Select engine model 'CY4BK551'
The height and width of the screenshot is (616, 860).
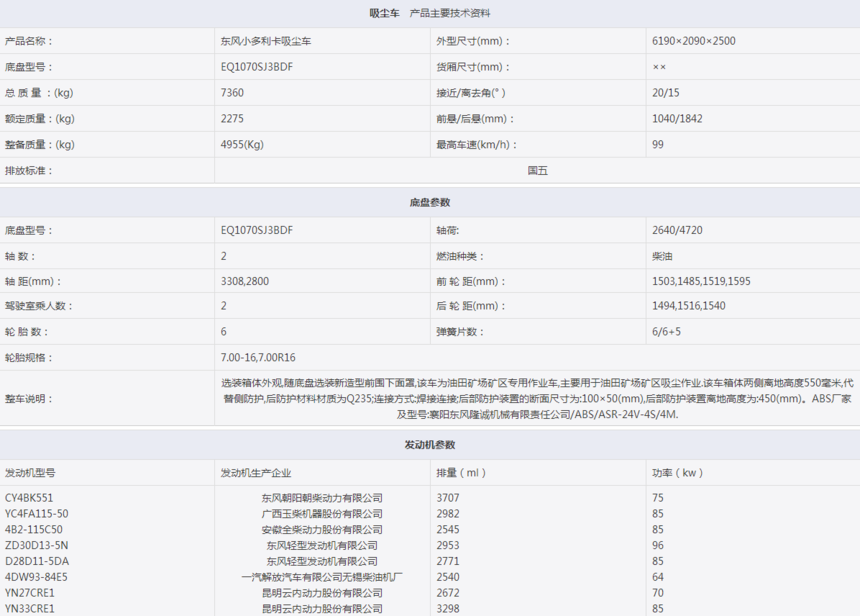pyautogui.click(x=29, y=498)
